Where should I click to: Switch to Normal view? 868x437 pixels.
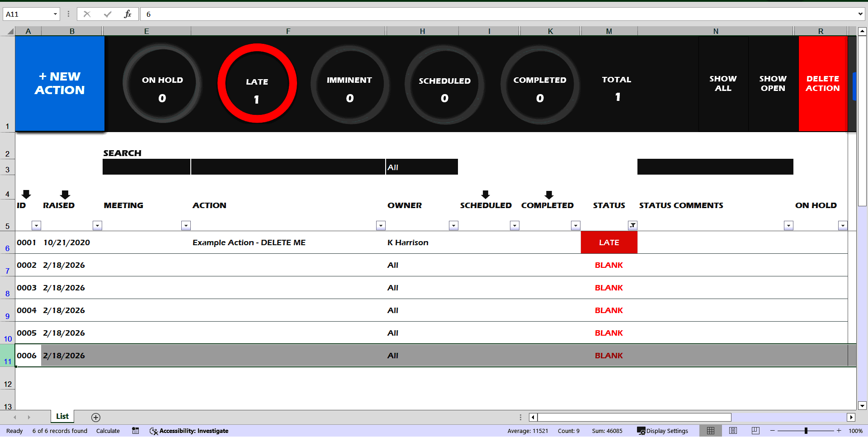[x=710, y=430]
